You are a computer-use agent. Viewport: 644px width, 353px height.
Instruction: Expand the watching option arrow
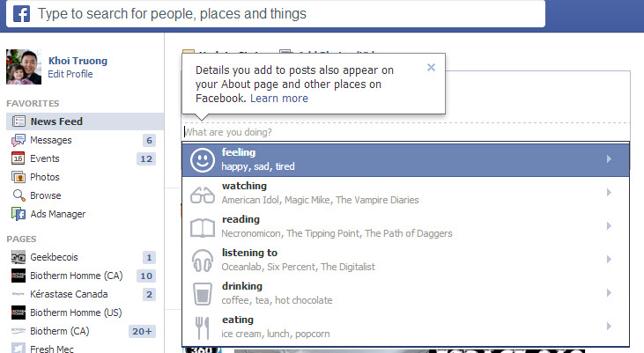[x=609, y=193]
